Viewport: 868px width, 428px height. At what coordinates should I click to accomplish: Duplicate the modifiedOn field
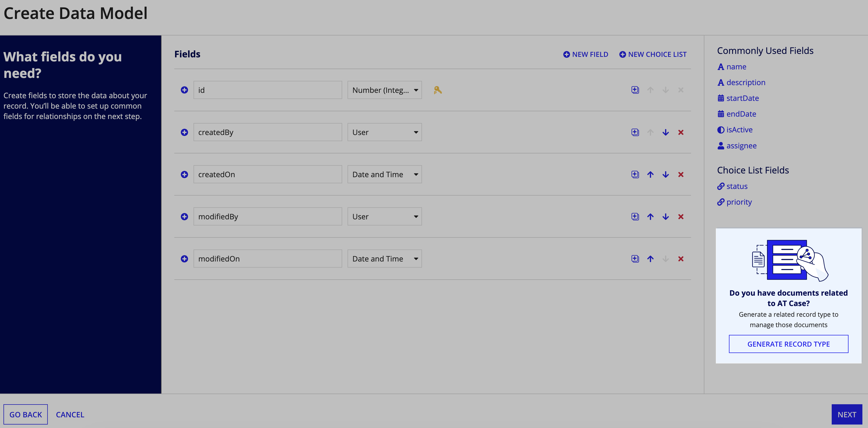[635, 259]
